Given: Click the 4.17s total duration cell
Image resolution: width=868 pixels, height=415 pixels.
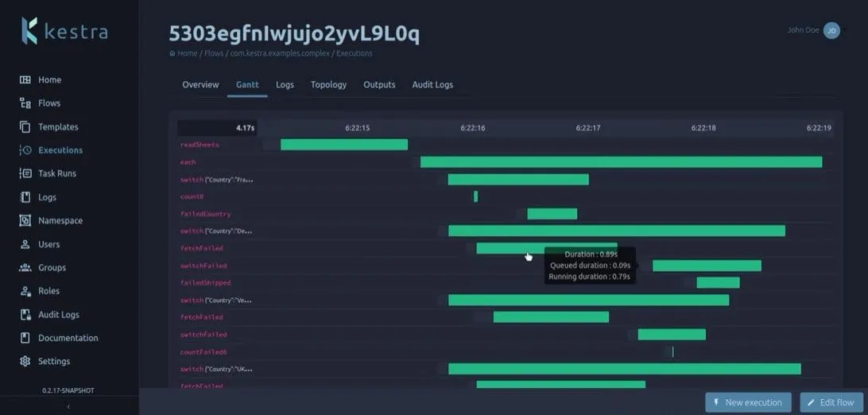Looking at the screenshot, I should 217,128.
